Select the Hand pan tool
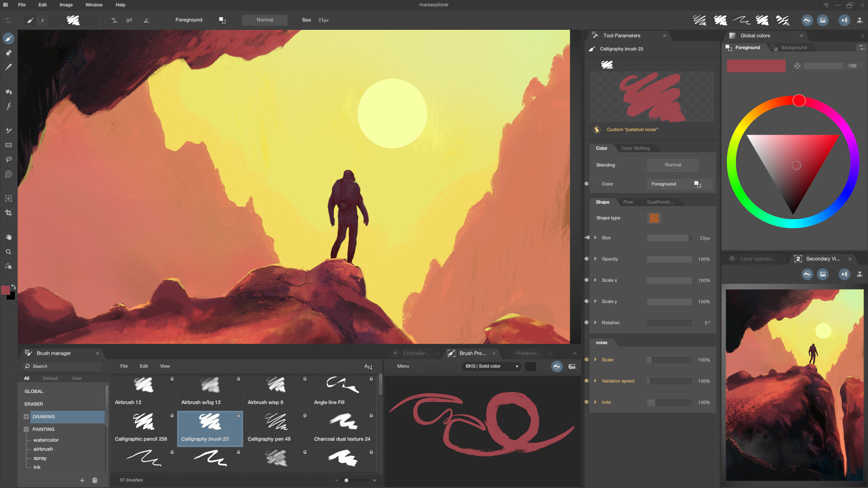Viewport: 868px width, 488px height. pyautogui.click(x=8, y=236)
